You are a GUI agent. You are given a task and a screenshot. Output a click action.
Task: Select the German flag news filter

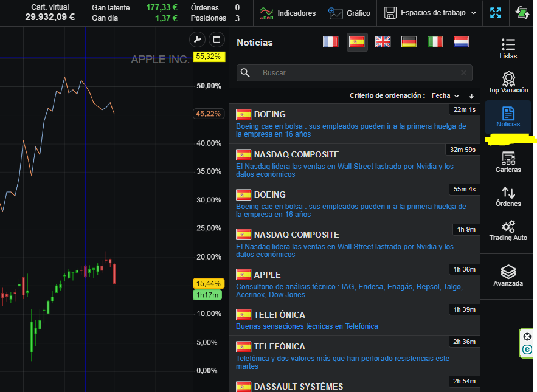(x=409, y=42)
